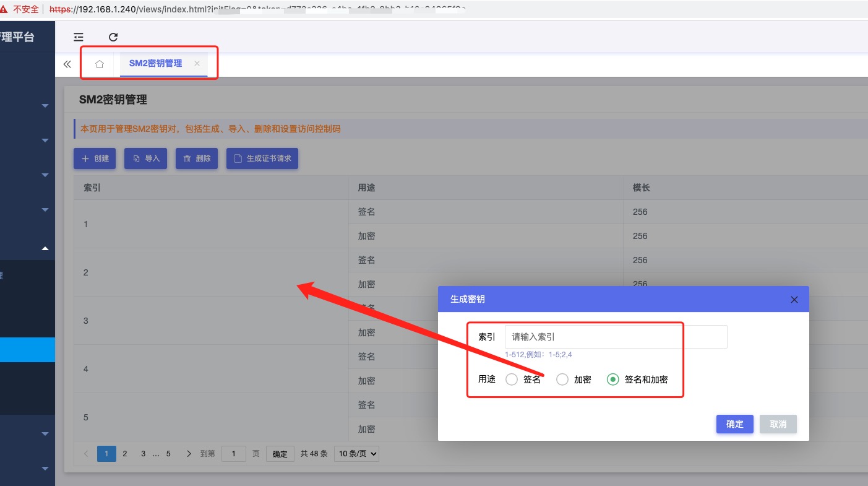Click 确定 in the 生成密钥 dialog

[x=734, y=424]
